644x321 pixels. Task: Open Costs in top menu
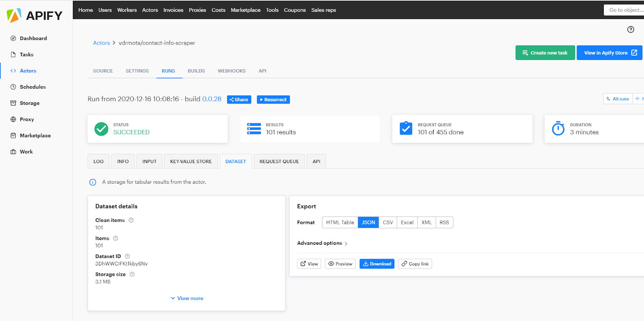(219, 10)
